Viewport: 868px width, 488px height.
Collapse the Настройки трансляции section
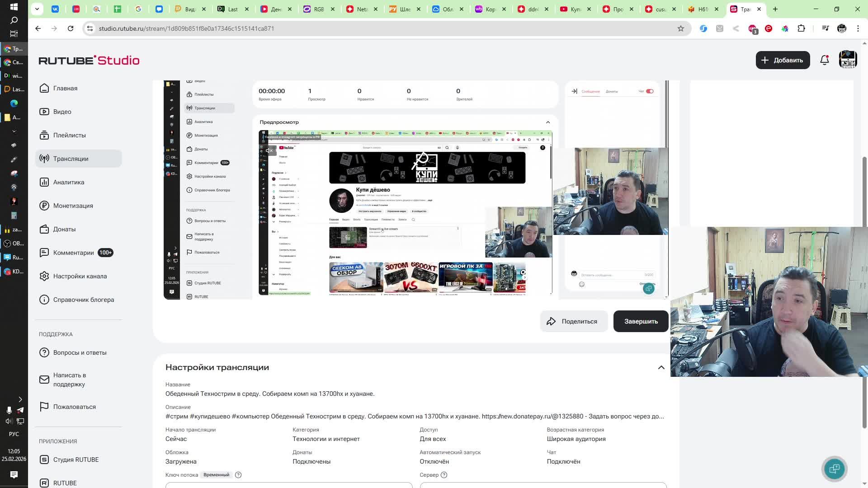coord(661,367)
